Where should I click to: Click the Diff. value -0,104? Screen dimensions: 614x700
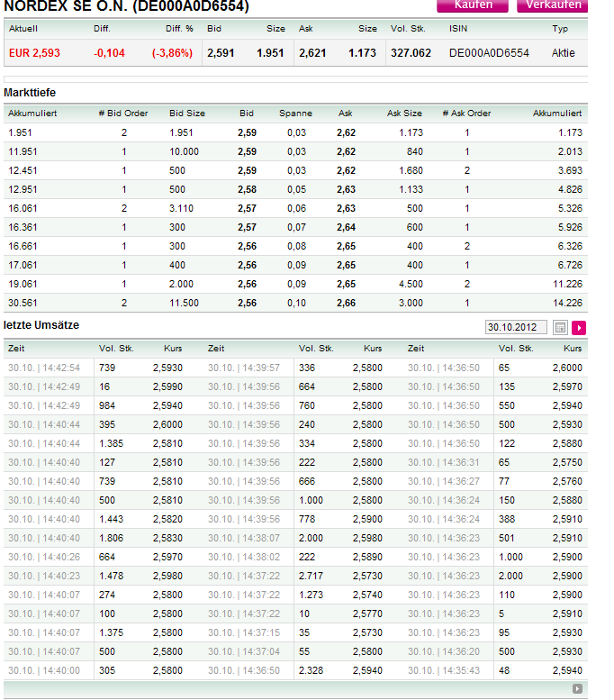point(109,53)
